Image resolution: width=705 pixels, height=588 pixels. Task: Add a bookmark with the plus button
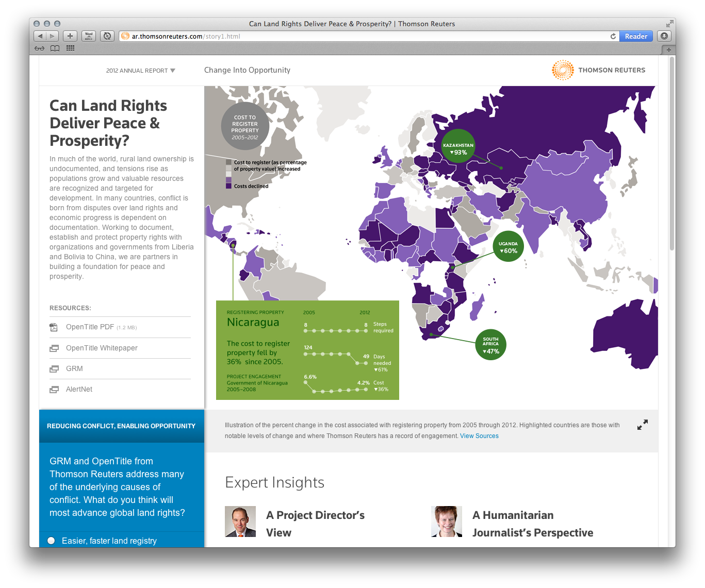tap(70, 36)
